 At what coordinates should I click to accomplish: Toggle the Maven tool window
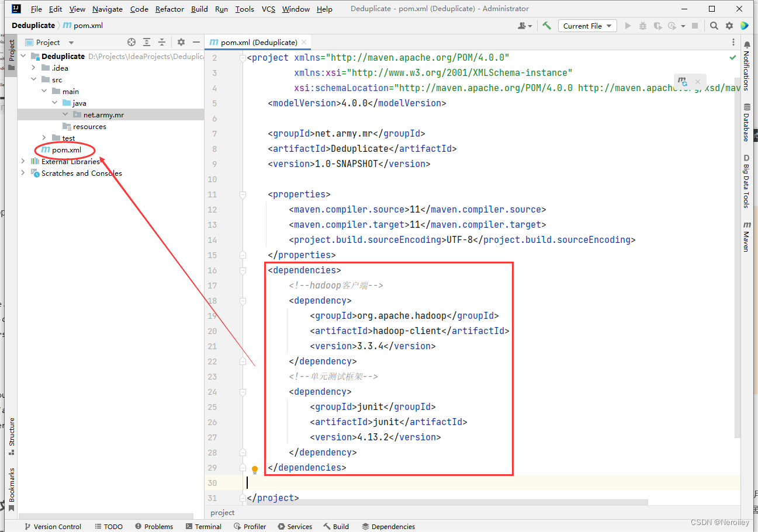747,237
